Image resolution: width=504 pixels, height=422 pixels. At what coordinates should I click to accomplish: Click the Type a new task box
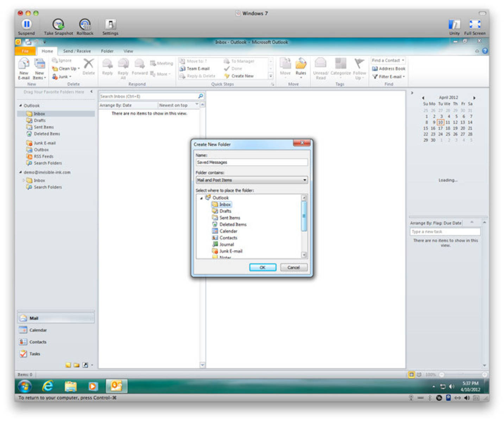(445, 232)
